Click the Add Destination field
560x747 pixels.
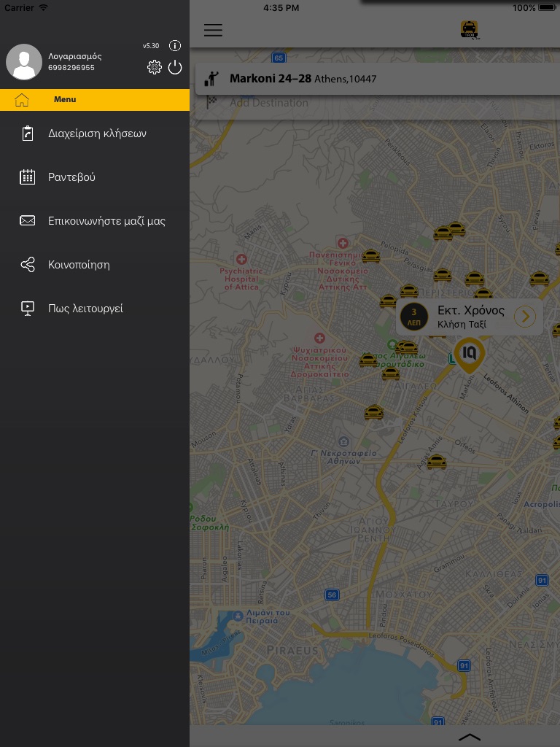[x=269, y=103]
